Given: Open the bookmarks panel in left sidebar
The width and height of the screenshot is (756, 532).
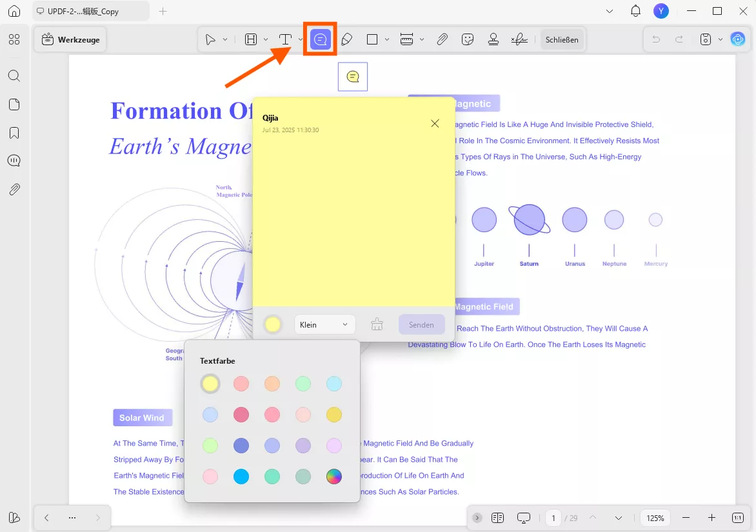Looking at the screenshot, I should 14,133.
